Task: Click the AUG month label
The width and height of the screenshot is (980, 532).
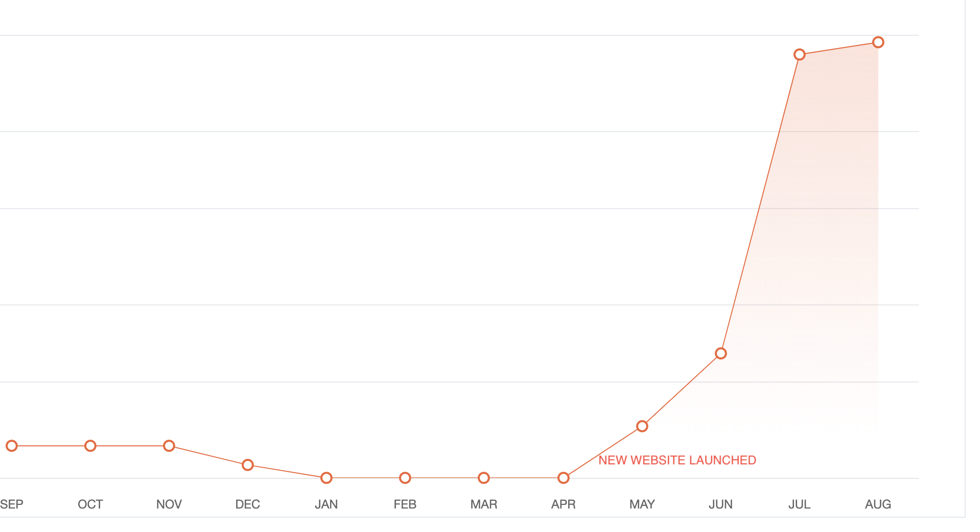Action: 878,504
